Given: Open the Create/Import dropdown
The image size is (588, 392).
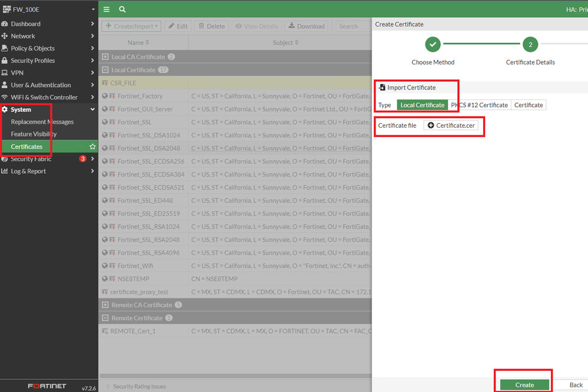Looking at the screenshot, I should click(x=131, y=26).
